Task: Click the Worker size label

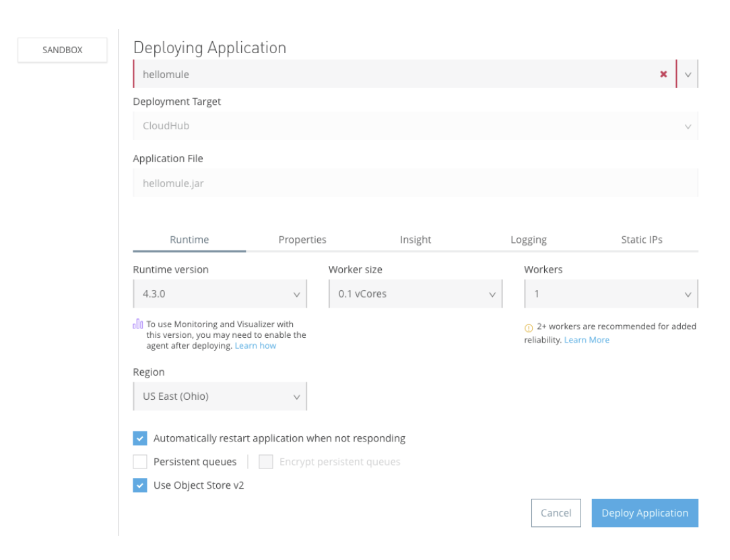Action: (x=355, y=269)
